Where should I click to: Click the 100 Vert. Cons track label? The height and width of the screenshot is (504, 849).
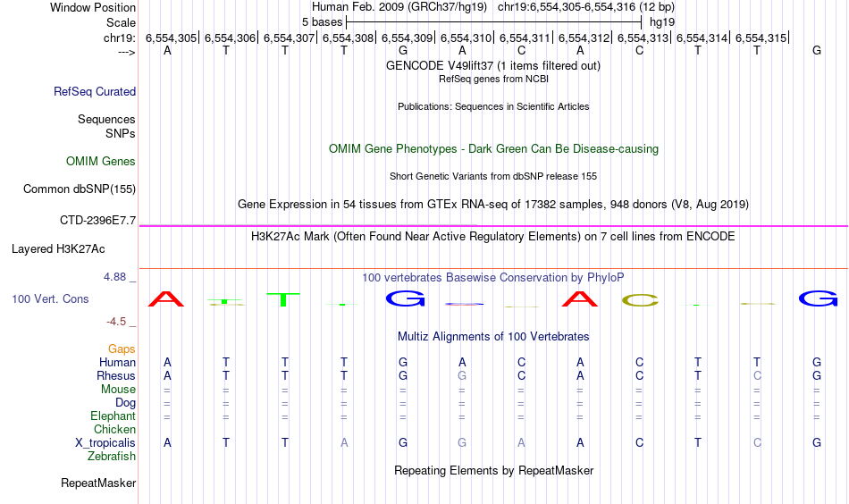coord(50,298)
